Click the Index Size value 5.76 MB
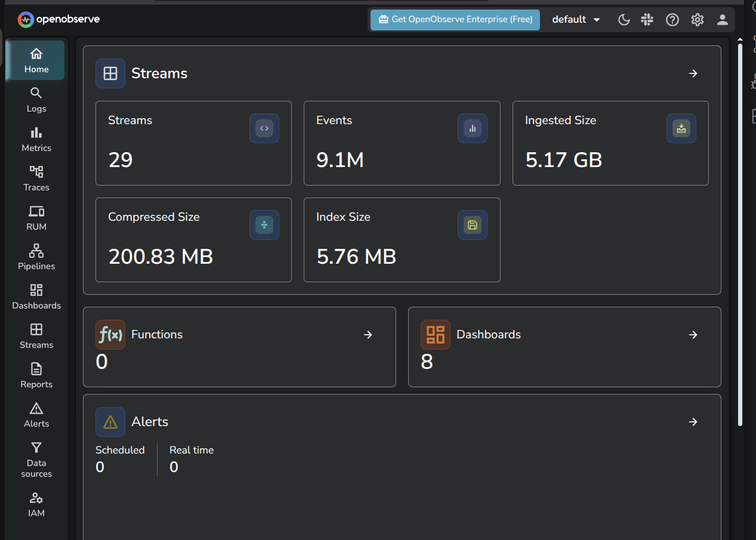756x540 pixels. point(356,257)
